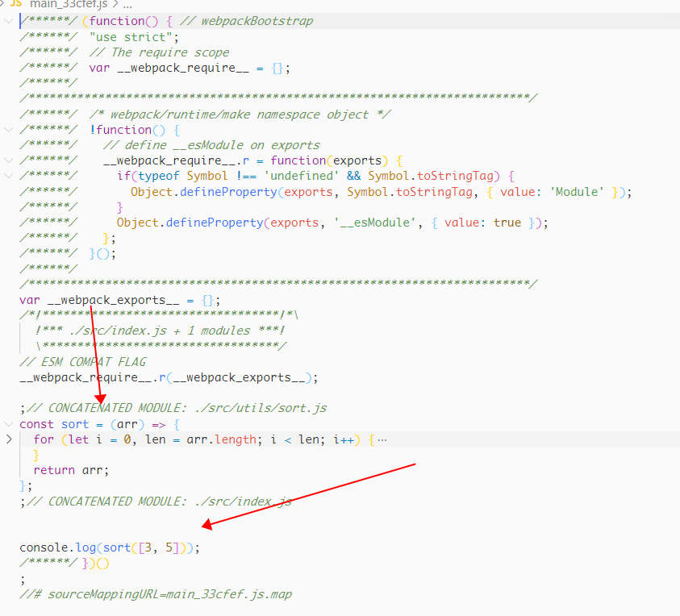Click the "use strict" string
This screenshot has height=616, width=680.
[x=131, y=37]
